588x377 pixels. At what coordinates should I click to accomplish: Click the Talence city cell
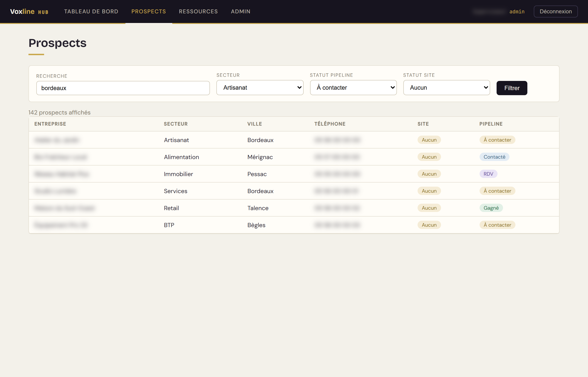258,208
